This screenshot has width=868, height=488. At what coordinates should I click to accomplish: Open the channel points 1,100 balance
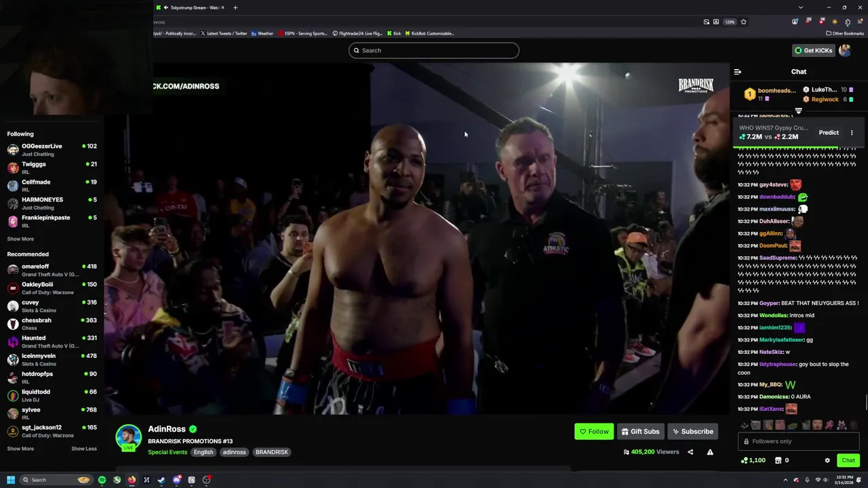click(x=753, y=460)
